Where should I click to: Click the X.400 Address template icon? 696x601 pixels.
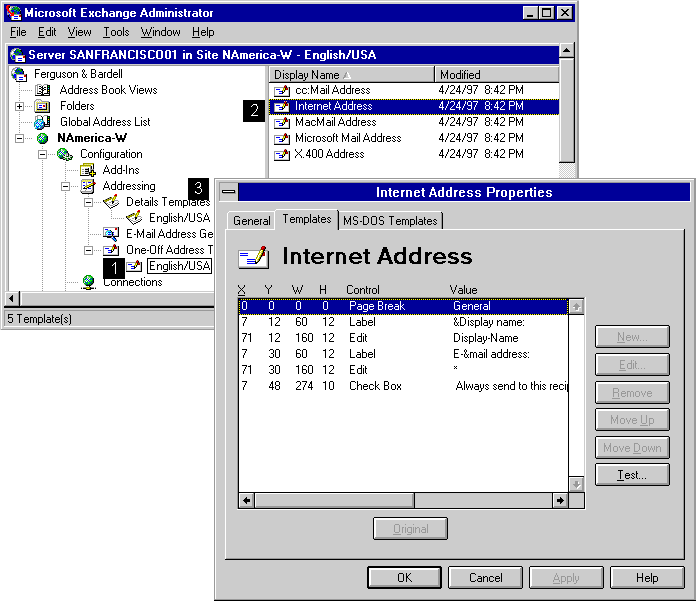(x=282, y=154)
